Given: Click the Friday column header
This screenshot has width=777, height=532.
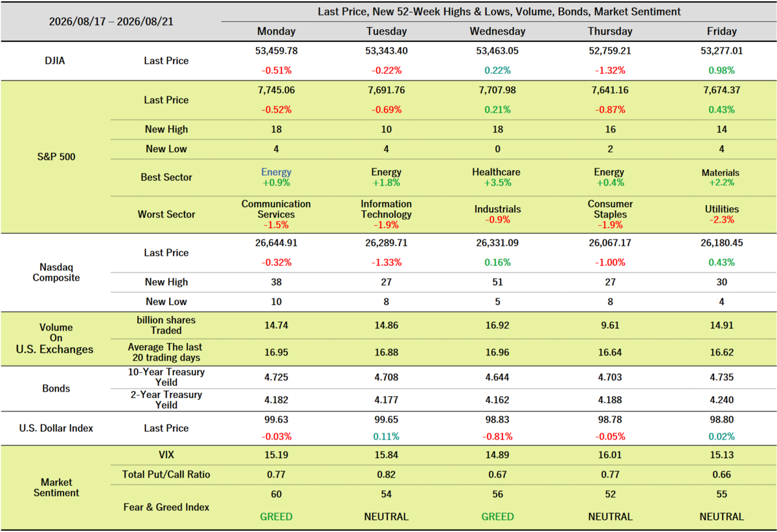Looking at the screenshot, I should [x=722, y=31].
